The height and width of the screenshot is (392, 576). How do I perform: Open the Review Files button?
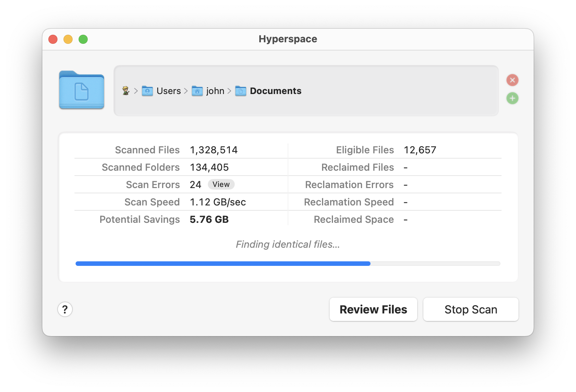pyautogui.click(x=373, y=309)
